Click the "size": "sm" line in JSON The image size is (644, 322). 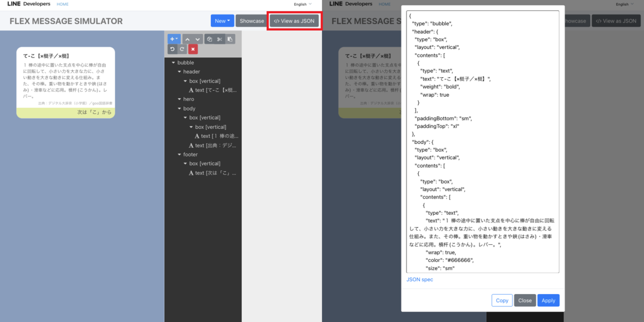tap(441, 268)
